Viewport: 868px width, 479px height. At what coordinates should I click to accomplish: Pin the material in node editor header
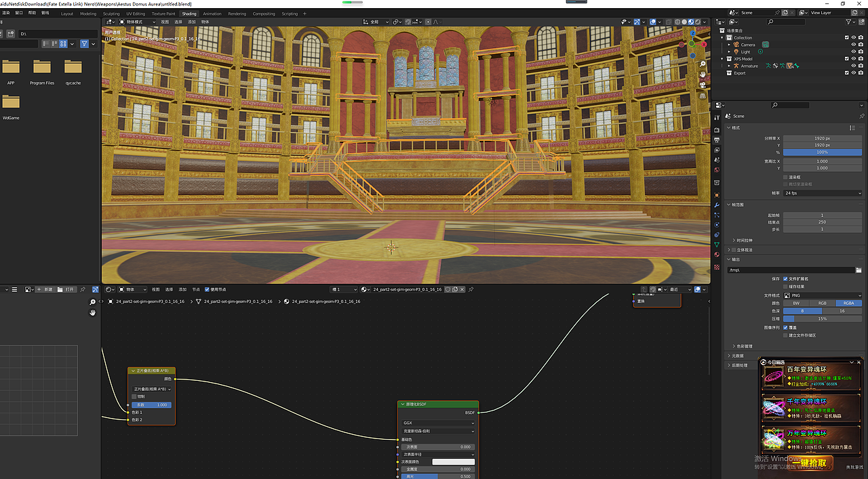(471, 289)
